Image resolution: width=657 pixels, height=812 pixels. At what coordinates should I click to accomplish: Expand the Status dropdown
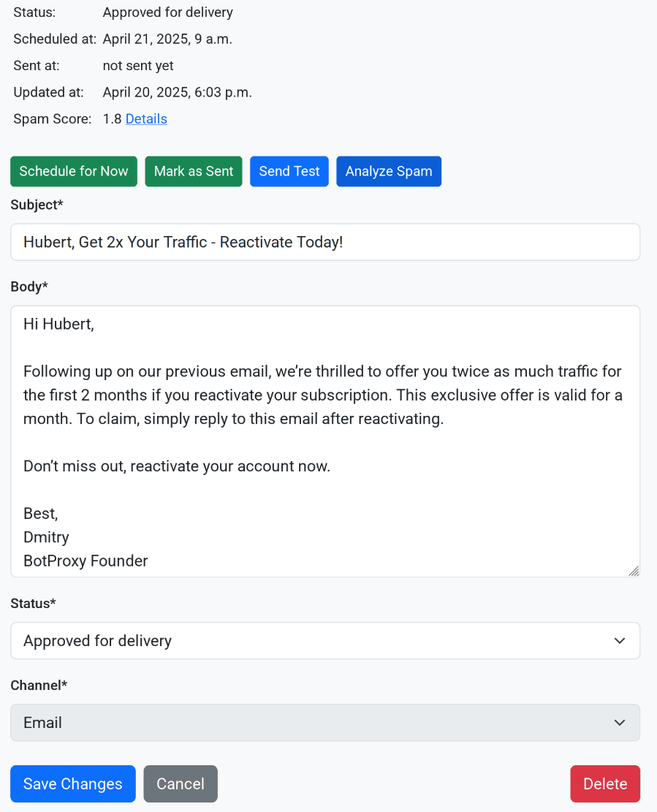pyautogui.click(x=325, y=641)
